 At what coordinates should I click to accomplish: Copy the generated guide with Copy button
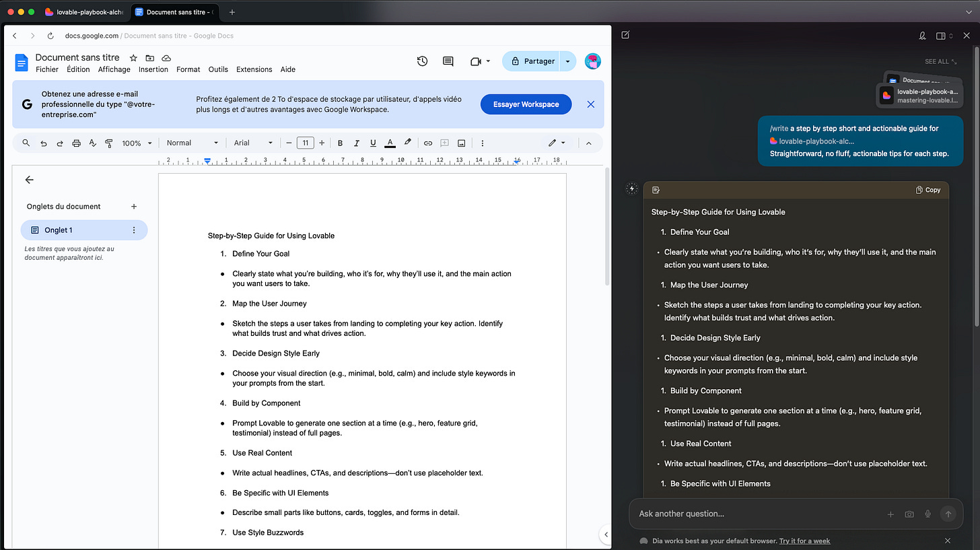928,190
